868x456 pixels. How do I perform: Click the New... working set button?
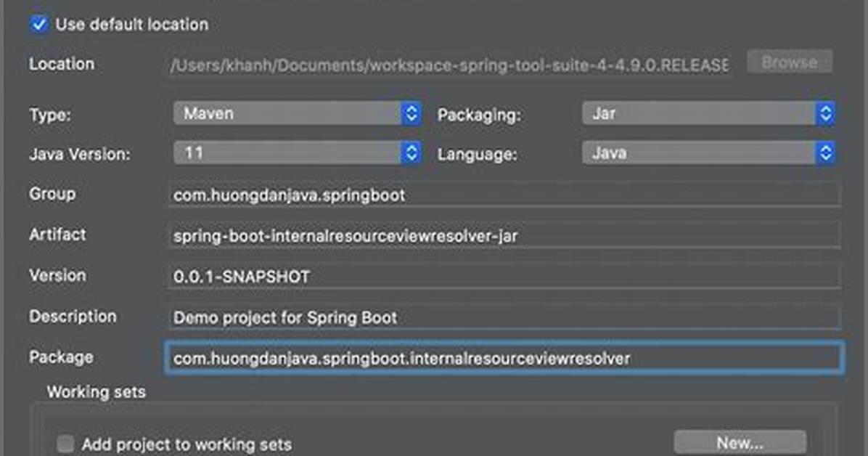pos(740,443)
